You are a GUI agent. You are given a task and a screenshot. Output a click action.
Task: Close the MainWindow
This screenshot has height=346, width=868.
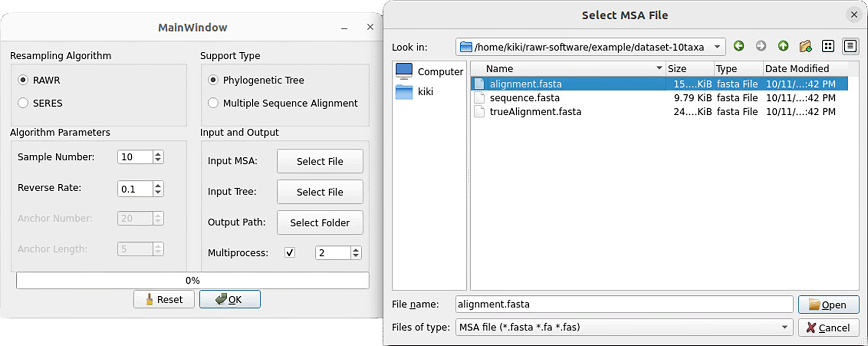point(370,27)
